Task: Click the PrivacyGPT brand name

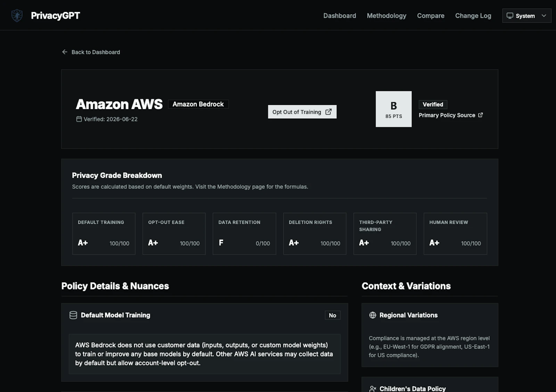Action: tap(55, 16)
